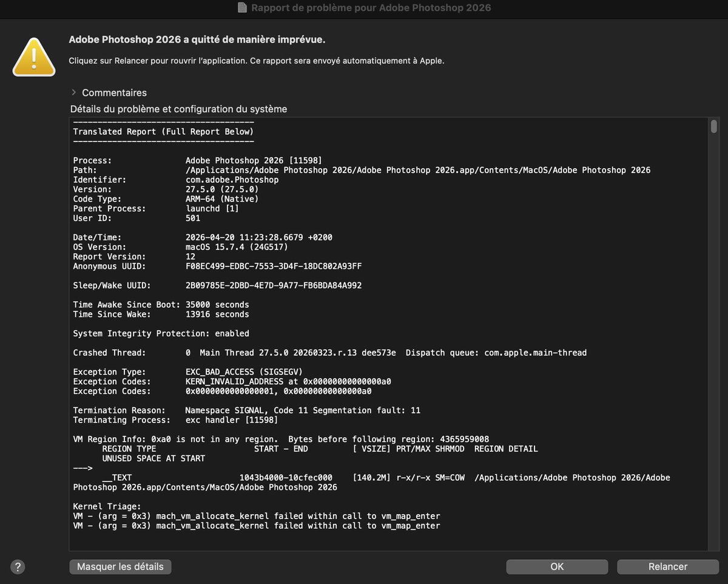
Task: Click the Crashed Thread line with 'com.apple.main-thread'
Action: (329, 353)
